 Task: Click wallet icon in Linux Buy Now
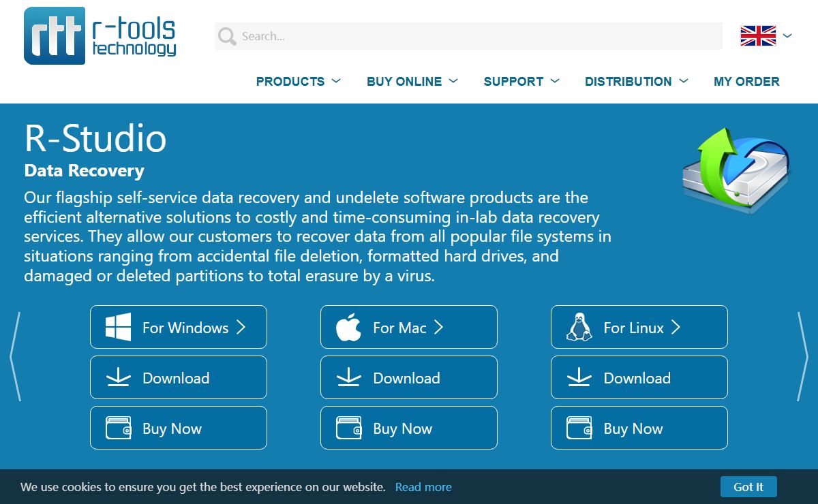tap(579, 428)
